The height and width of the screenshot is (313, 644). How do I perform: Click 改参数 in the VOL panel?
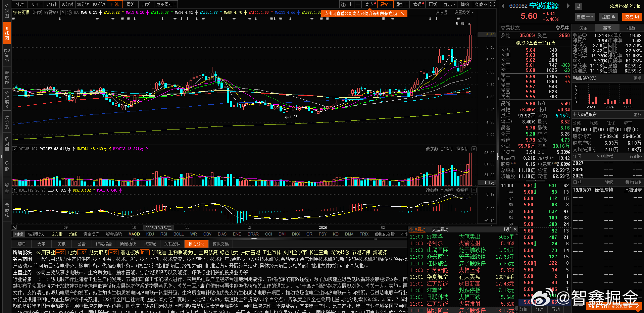(x=432, y=149)
